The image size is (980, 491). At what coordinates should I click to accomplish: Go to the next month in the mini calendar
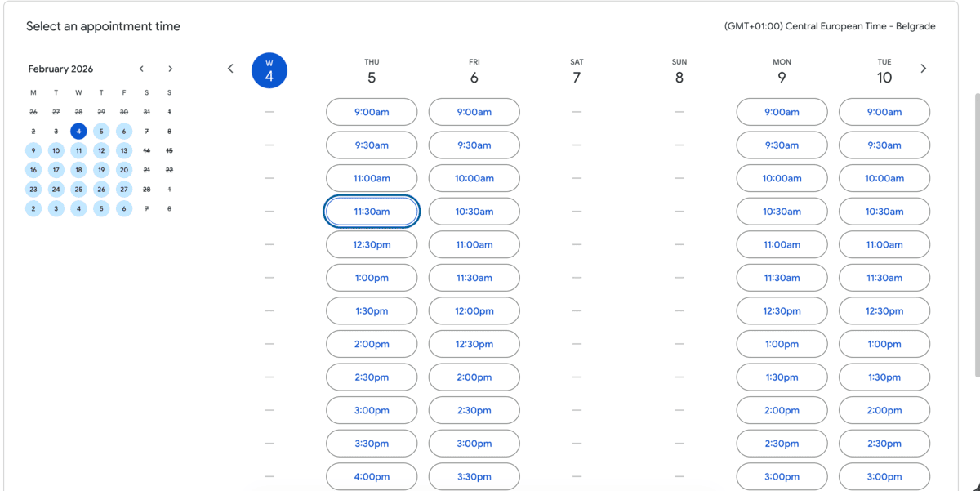(171, 69)
